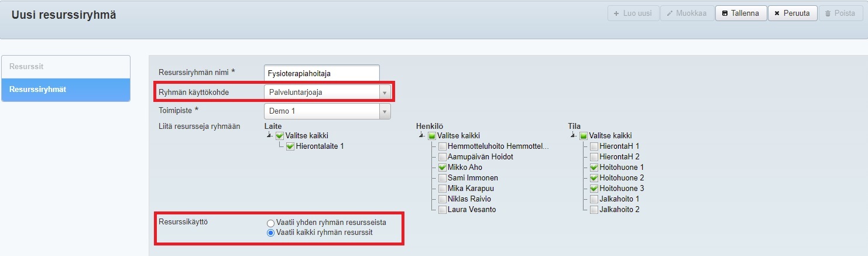Select Vaatii yhden ryhmän resursseista radio

[x=270, y=223]
